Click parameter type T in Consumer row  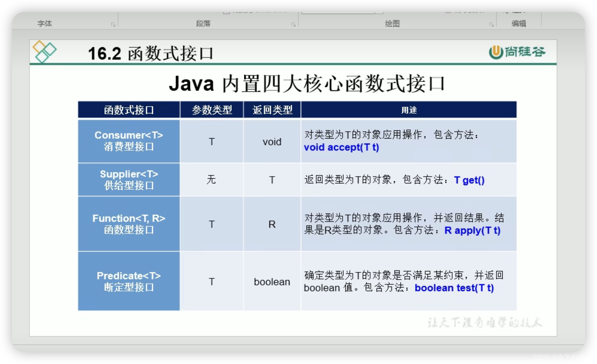(212, 142)
